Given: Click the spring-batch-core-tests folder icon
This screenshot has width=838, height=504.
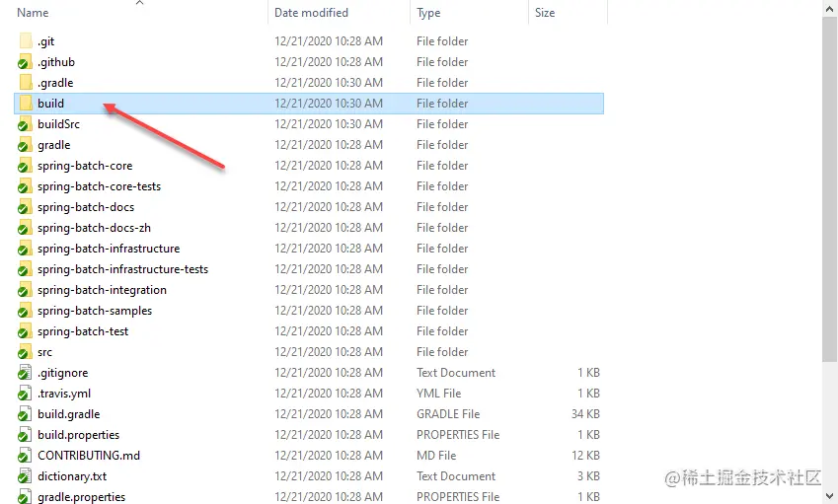Looking at the screenshot, I should tap(25, 186).
